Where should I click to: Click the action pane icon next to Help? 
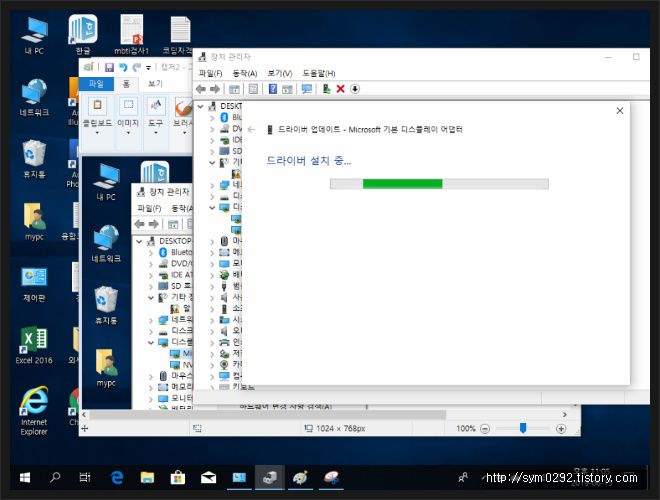click(287, 89)
